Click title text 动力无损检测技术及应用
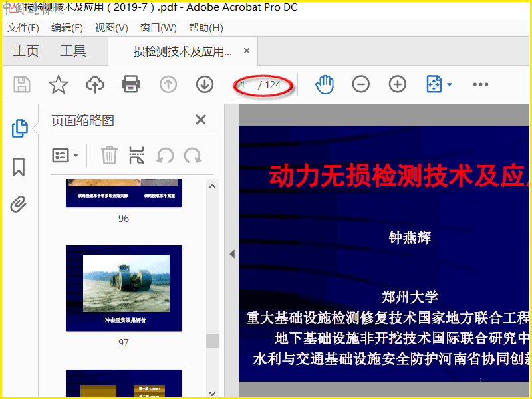The height and width of the screenshot is (399, 532). [399, 176]
